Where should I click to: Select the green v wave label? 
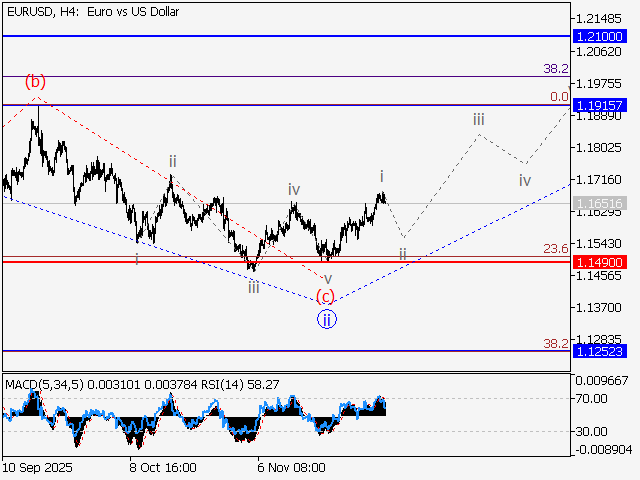point(327,278)
